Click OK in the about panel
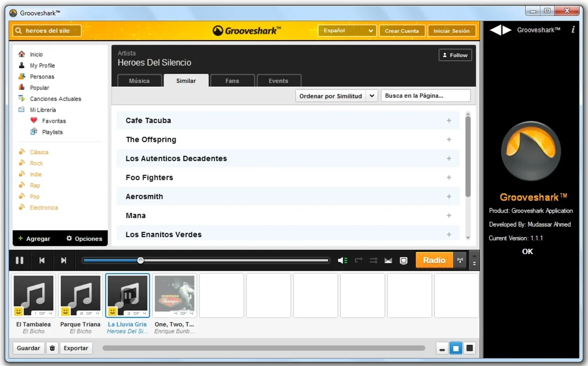588x366 pixels. (x=528, y=251)
